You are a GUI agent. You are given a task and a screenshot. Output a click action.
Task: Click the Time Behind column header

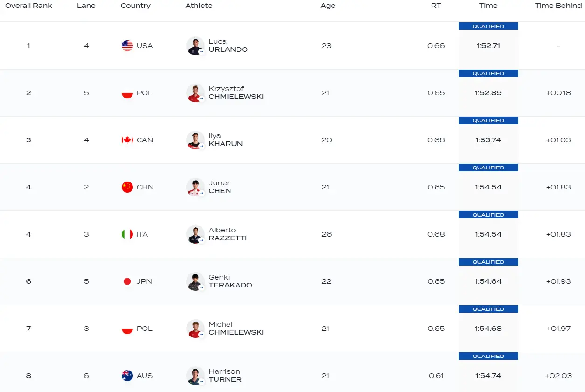click(x=558, y=6)
